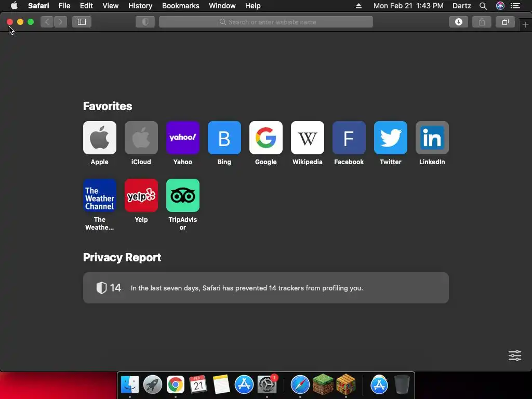This screenshot has height=399, width=532.
Task: Open the Bookmarks menu
Action: [x=181, y=6]
